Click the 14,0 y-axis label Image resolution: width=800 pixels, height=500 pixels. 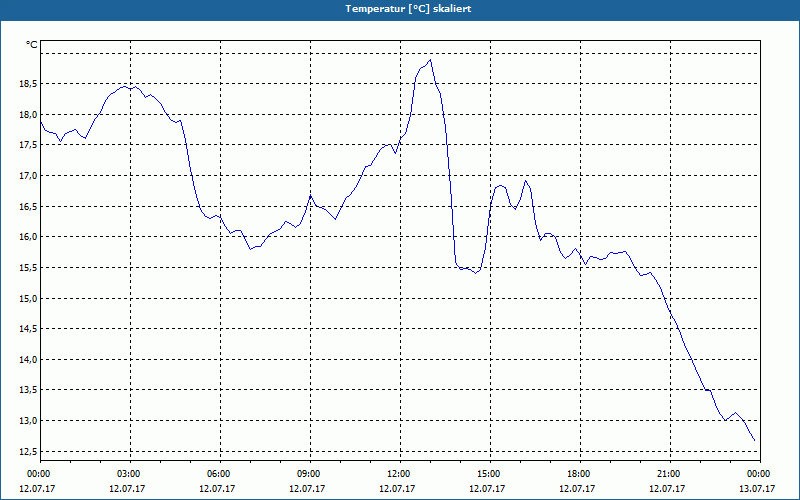29,359
